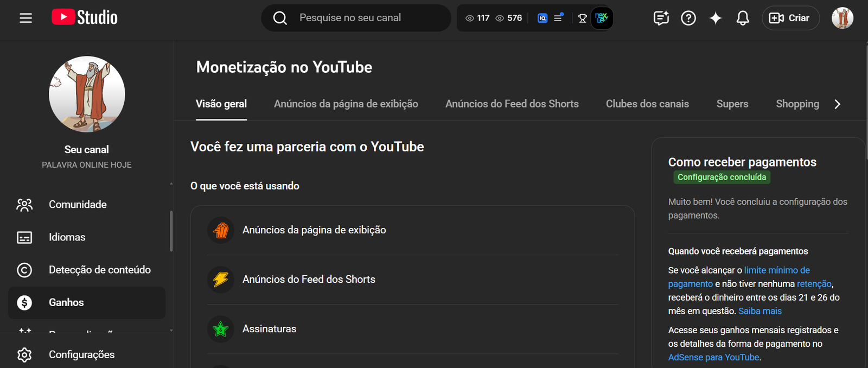Click the 'Monetização no YouTube' page title
Viewport: 868px width, 368px height.
point(284,67)
